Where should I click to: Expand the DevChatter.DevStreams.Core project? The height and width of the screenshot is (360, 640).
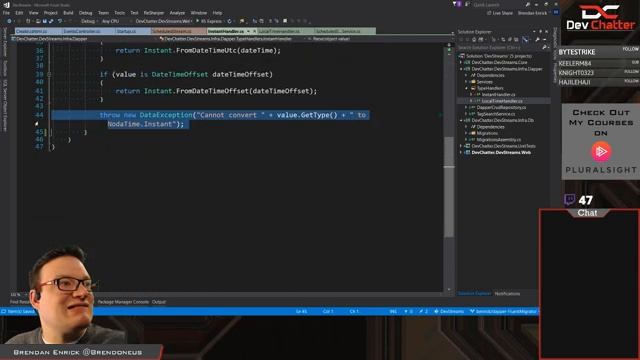tap(461, 62)
